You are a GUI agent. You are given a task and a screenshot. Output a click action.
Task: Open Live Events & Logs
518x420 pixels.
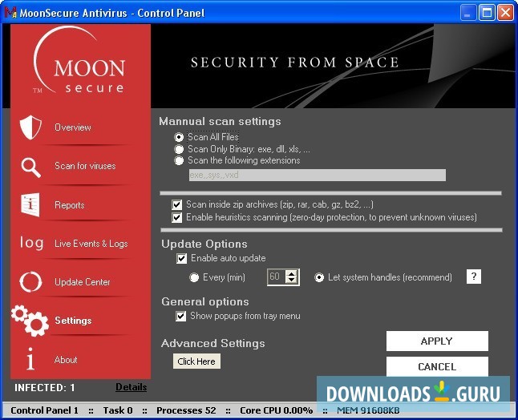tap(91, 244)
